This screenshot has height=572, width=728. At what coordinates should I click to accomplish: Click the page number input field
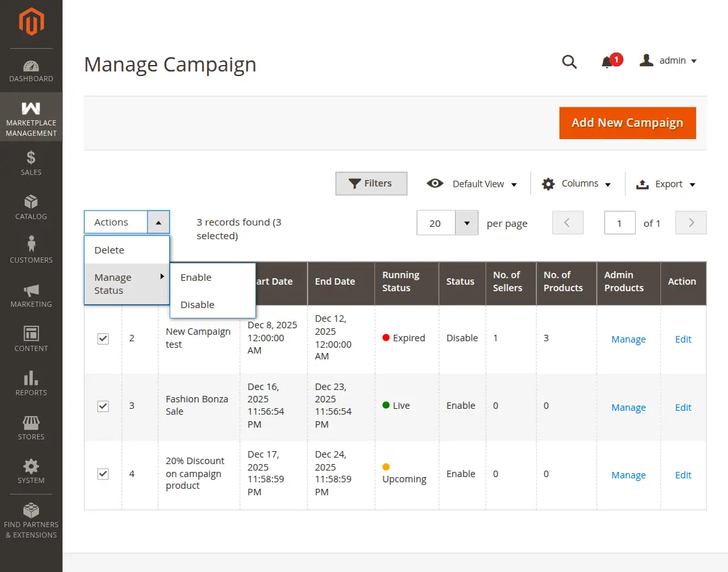click(x=619, y=223)
